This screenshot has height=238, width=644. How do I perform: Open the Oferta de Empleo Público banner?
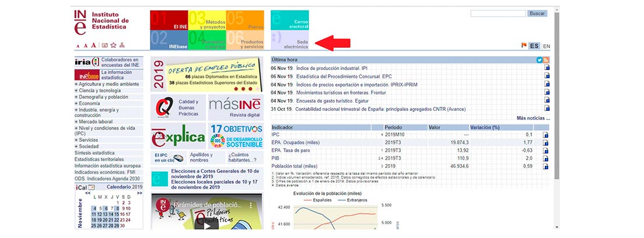(x=207, y=75)
